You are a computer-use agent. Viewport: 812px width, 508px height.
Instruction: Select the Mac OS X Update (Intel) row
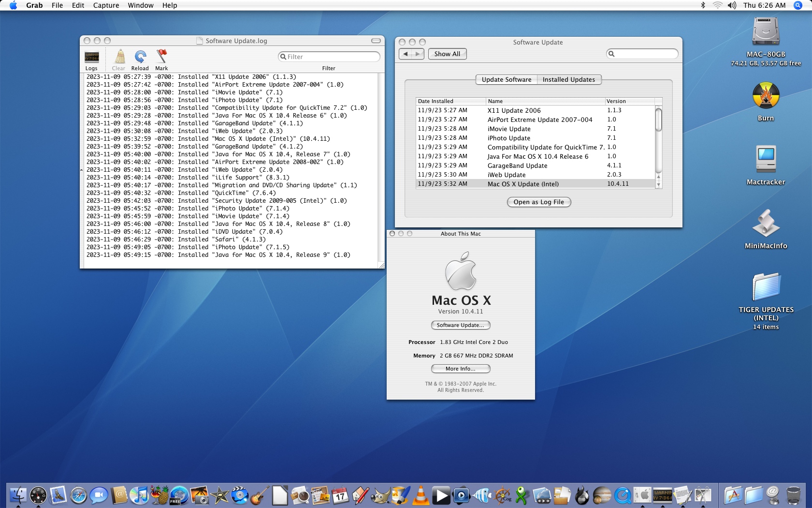(x=536, y=184)
